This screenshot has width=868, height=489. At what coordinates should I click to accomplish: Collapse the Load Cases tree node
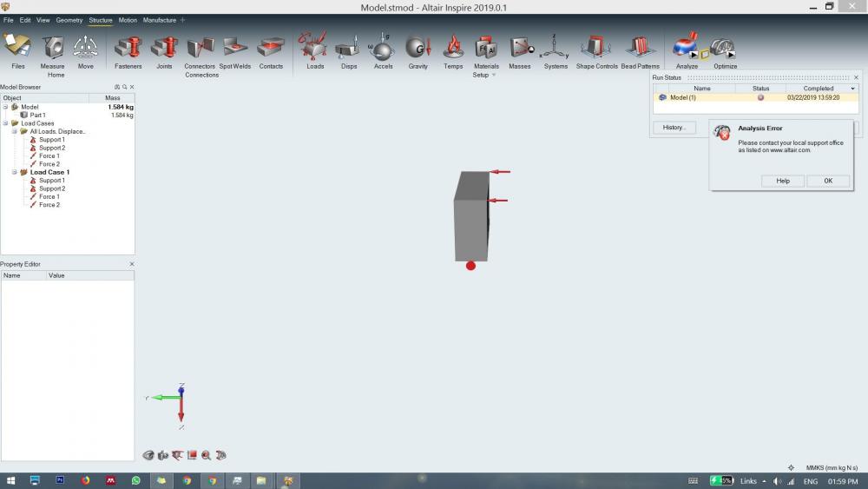pyautogui.click(x=5, y=123)
